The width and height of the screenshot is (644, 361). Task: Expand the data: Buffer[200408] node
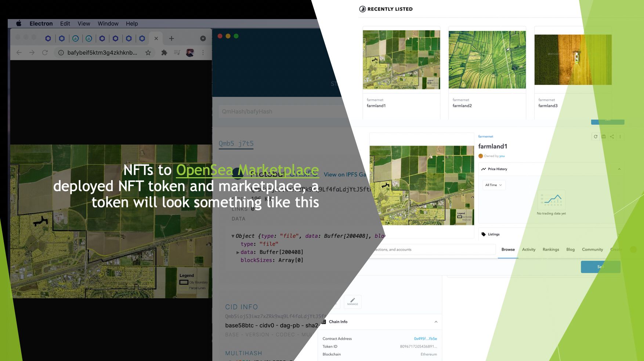pos(238,252)
